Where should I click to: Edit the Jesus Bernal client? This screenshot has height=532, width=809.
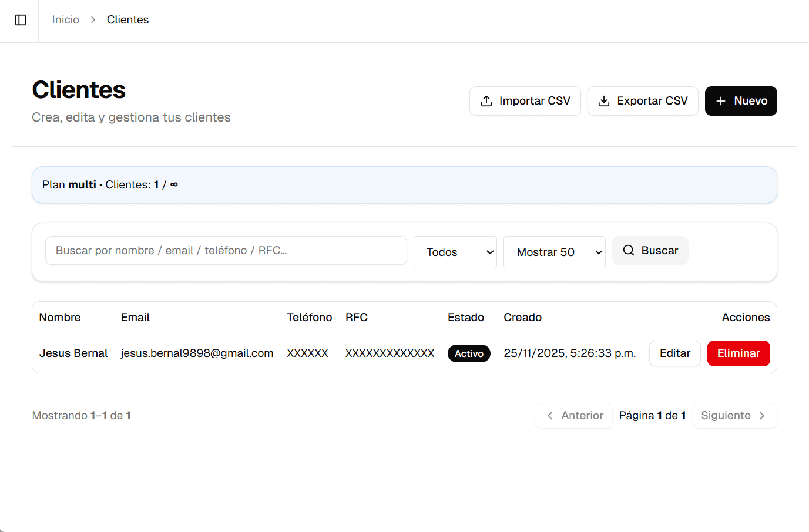point(674,353)
